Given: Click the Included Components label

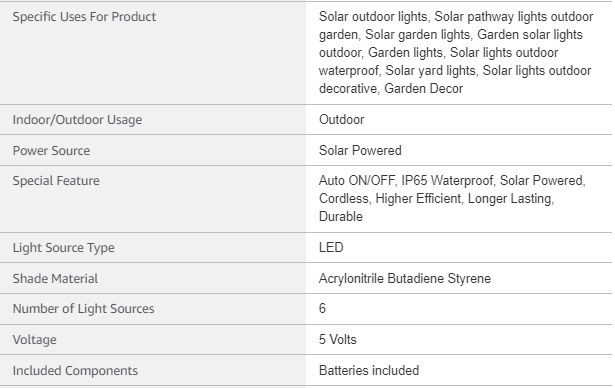Looking at the screenshot, I should coord(75,371).
